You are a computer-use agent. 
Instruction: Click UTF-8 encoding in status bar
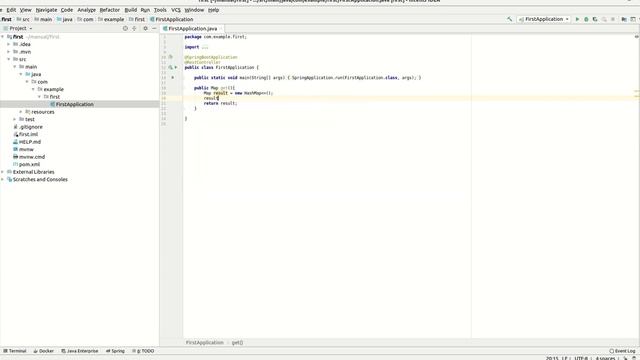point(581,358)
